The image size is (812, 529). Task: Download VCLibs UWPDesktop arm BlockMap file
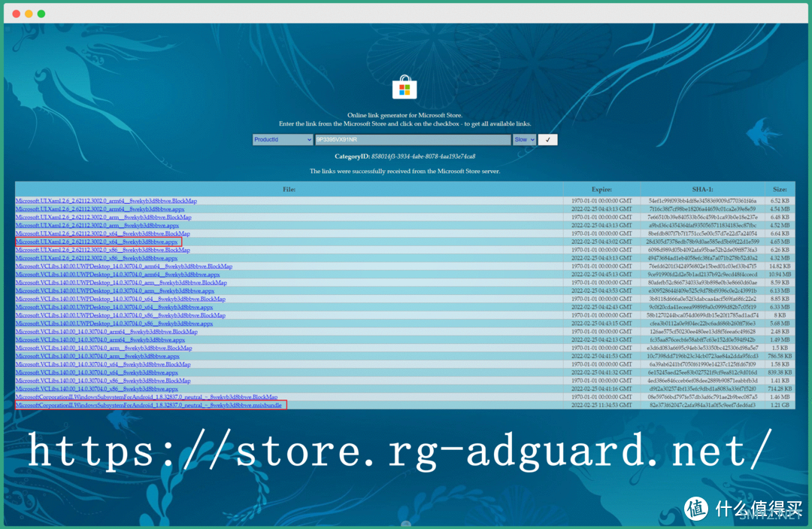coord(121,282)
